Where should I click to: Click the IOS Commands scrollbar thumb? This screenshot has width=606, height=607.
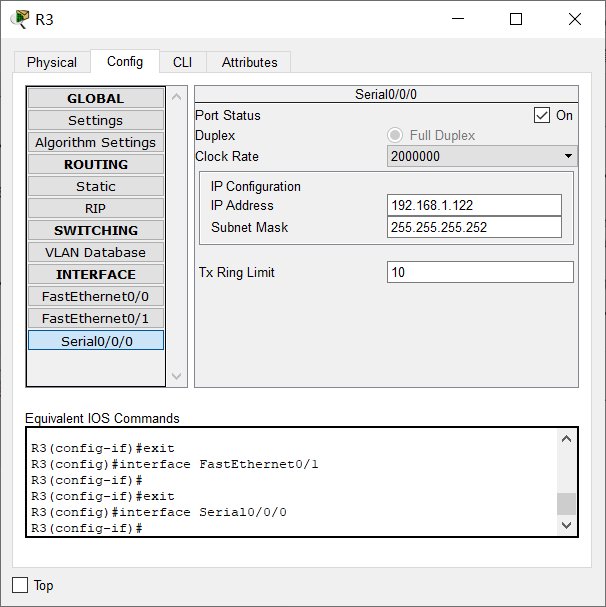coord(567,504)
